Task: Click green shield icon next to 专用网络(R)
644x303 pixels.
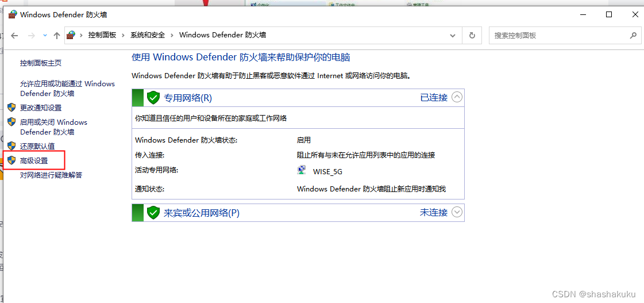Action: [153, 97]
